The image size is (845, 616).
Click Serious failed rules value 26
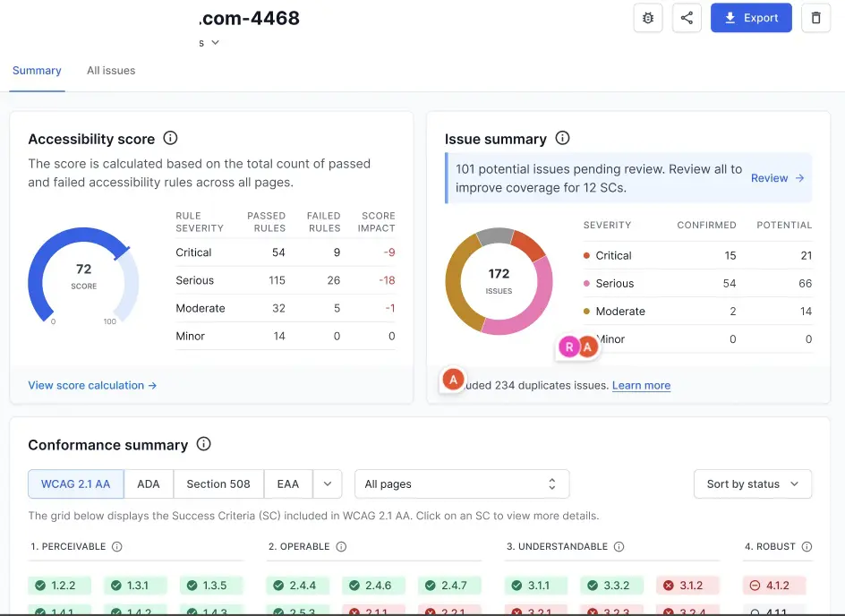pyautogui.click(x=334, y=280)
